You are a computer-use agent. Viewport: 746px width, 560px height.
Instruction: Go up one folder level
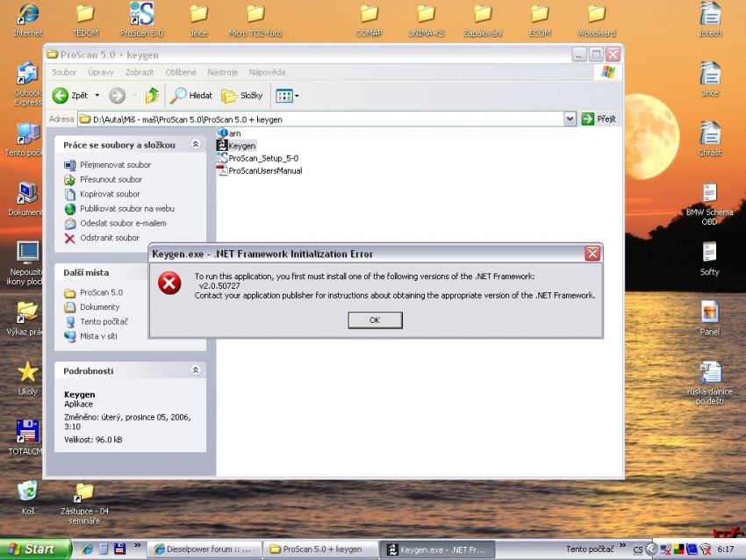152,96
